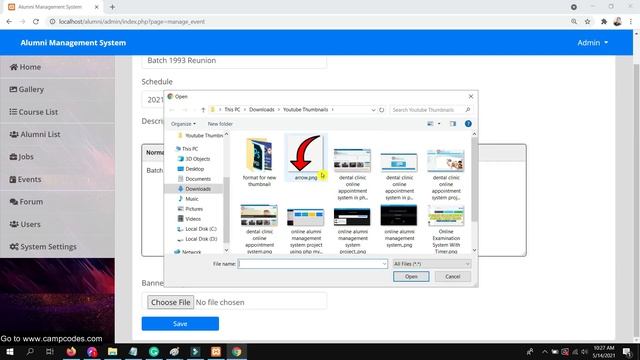The height and width of the screenshot is (360, 640).
Task: Go up one folder level
Action: click(203, 110)
